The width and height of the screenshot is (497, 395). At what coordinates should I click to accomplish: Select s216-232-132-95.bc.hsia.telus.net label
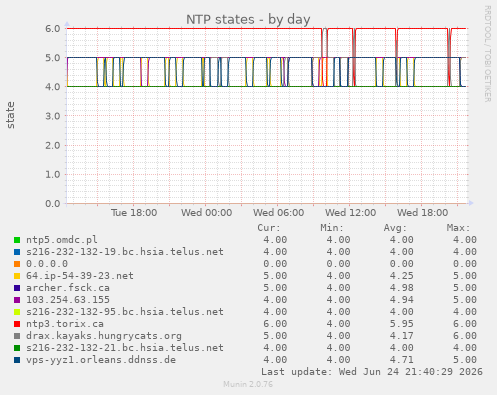pos(125,312)
